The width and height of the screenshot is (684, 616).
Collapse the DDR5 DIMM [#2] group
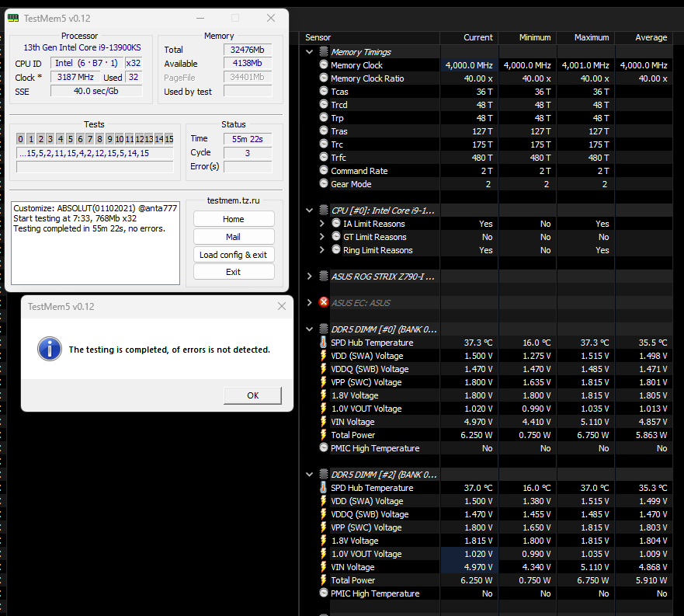click(309, 475)
